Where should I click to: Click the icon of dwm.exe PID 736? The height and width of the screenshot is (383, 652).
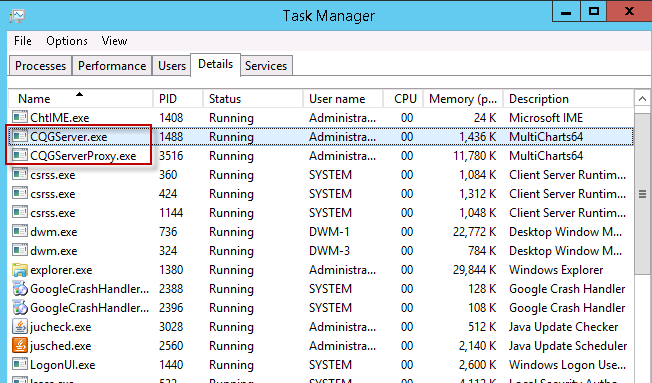[x=20, y=232]
